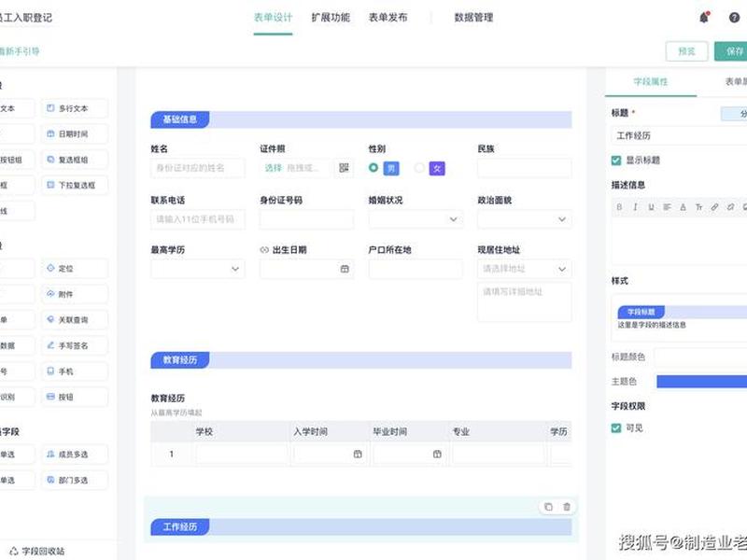This screenshot has height=560, width=747.
Task: Click the 户口所在地 input field
Action: pos(416,269)
